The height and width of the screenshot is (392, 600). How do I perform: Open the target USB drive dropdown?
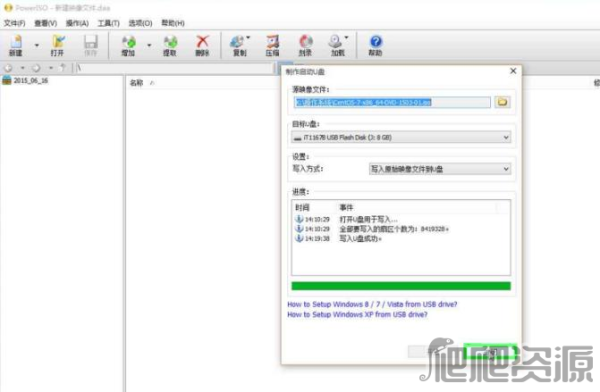(x=401, y=137)
